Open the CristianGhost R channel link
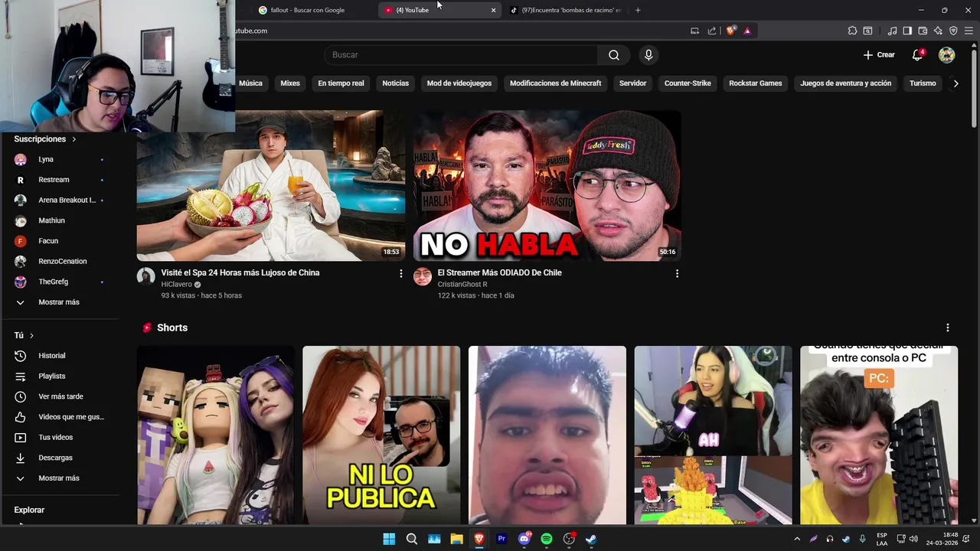This screenshot has height=551, width=980. pos(462,285)
